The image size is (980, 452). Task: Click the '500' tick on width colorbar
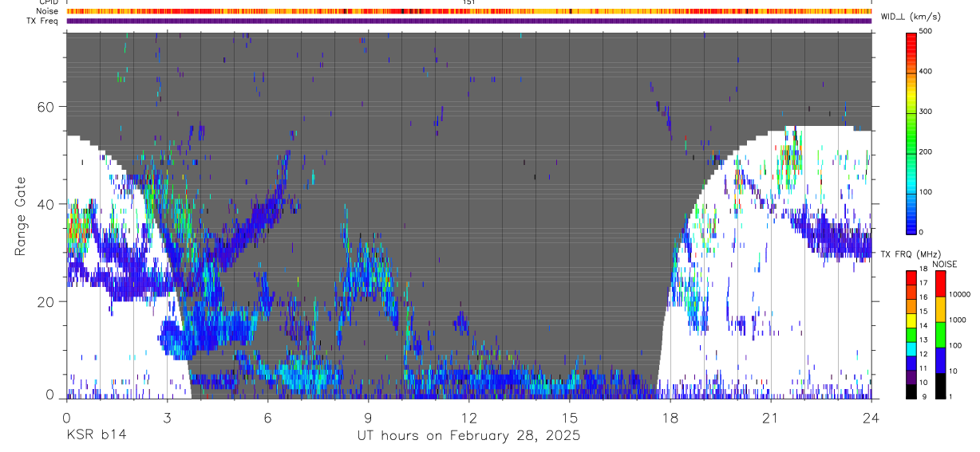926,31
